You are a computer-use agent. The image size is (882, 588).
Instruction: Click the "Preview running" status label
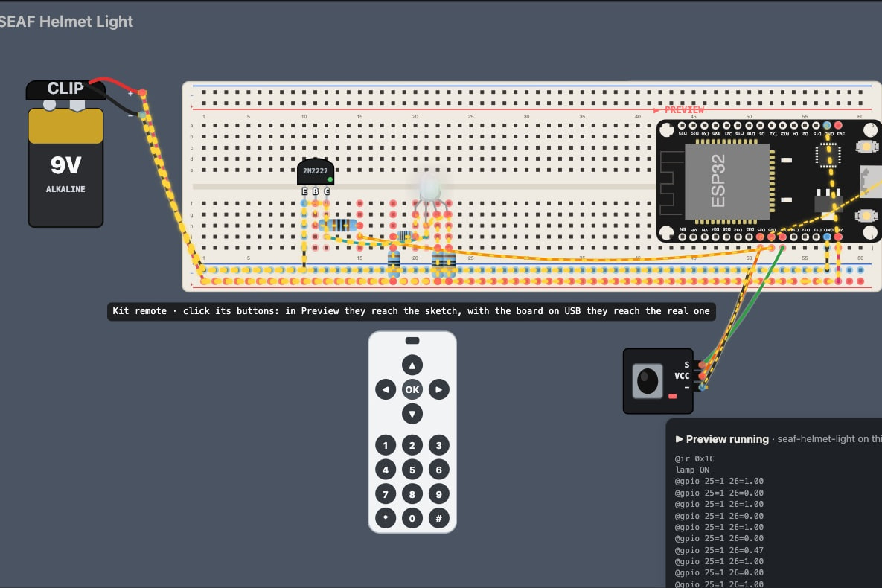pyautogui.click(x=727, y=439)
